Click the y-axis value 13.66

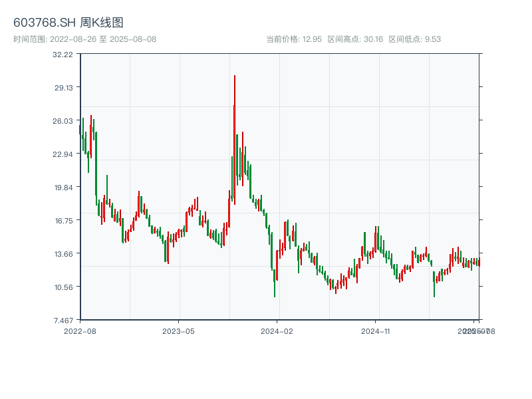pos(64,254)
